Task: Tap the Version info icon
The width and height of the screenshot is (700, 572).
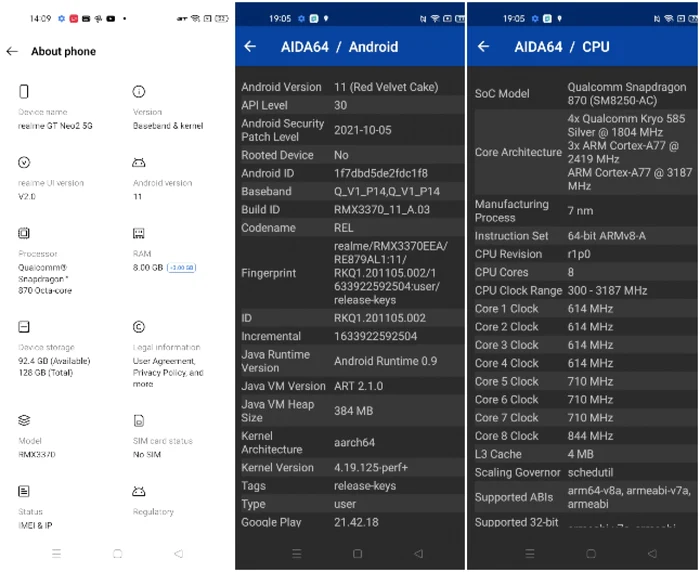Action: click(x=139, y=92)
